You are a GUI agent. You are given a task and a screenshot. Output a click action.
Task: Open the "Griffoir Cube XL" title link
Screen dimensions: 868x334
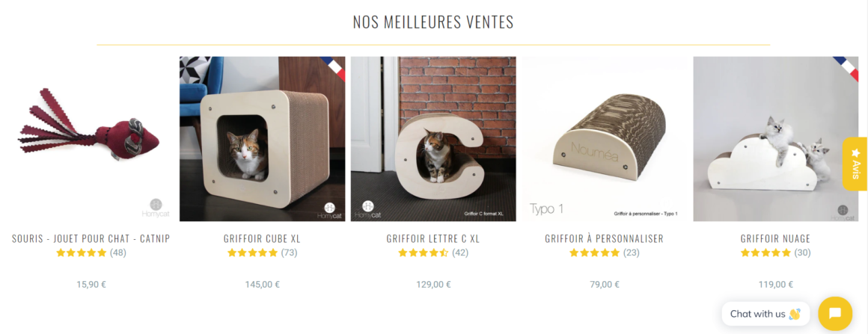coord(262,238)
